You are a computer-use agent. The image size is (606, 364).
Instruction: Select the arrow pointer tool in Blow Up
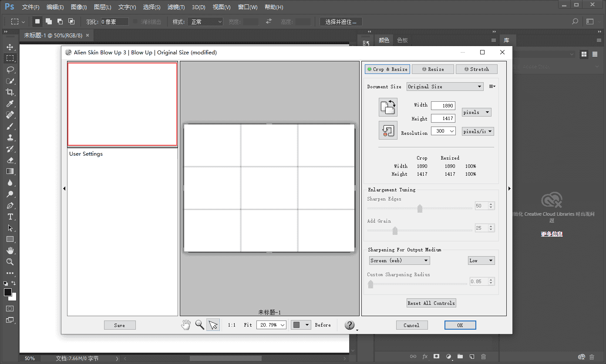pyautogui.click(x=213, y=325)
